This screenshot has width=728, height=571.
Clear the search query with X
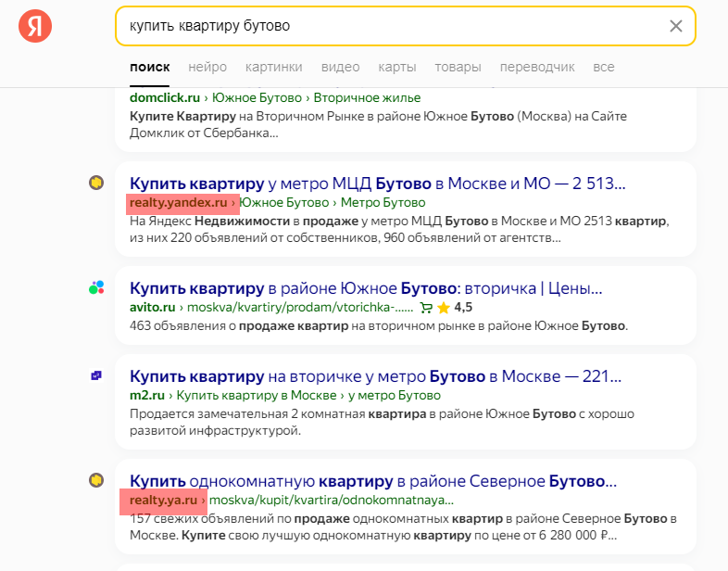(x=676, y=26)
